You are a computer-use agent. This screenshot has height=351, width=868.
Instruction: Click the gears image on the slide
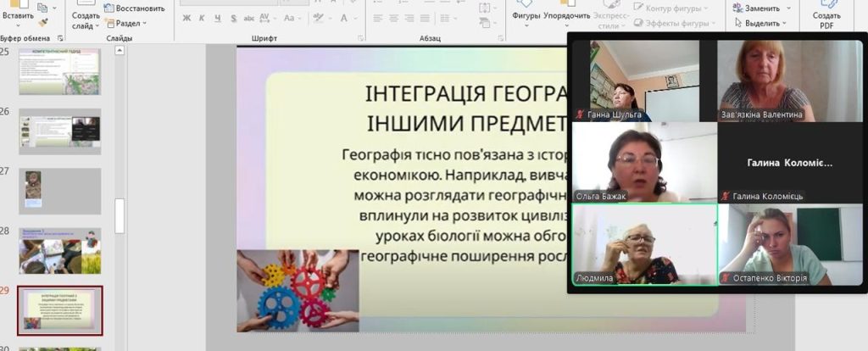298,291
